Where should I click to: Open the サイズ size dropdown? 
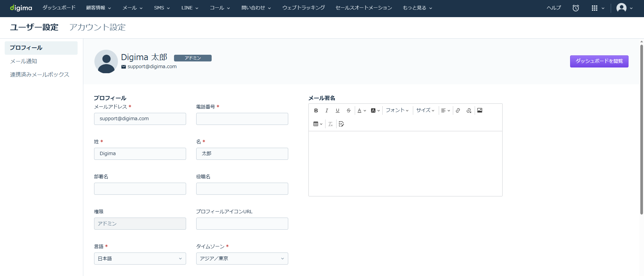pyautogui.click(x=425, y=110)
